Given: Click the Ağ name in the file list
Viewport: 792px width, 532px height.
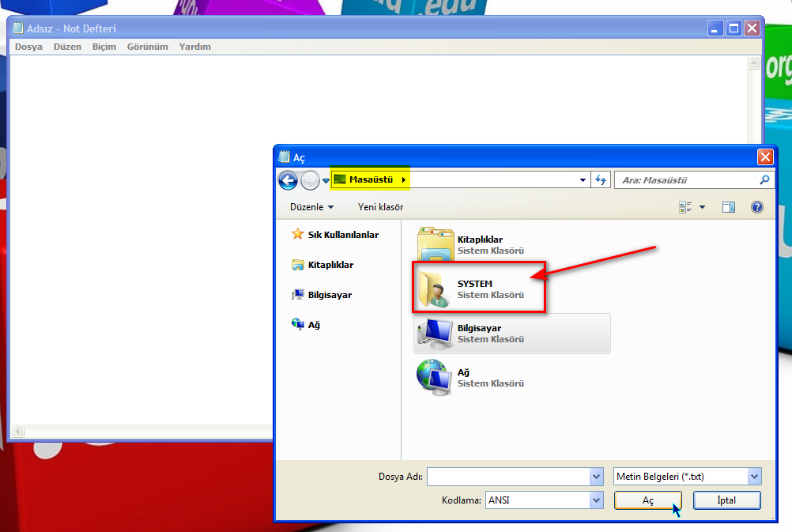Looking at the screenshot, I should coord(463,372).
